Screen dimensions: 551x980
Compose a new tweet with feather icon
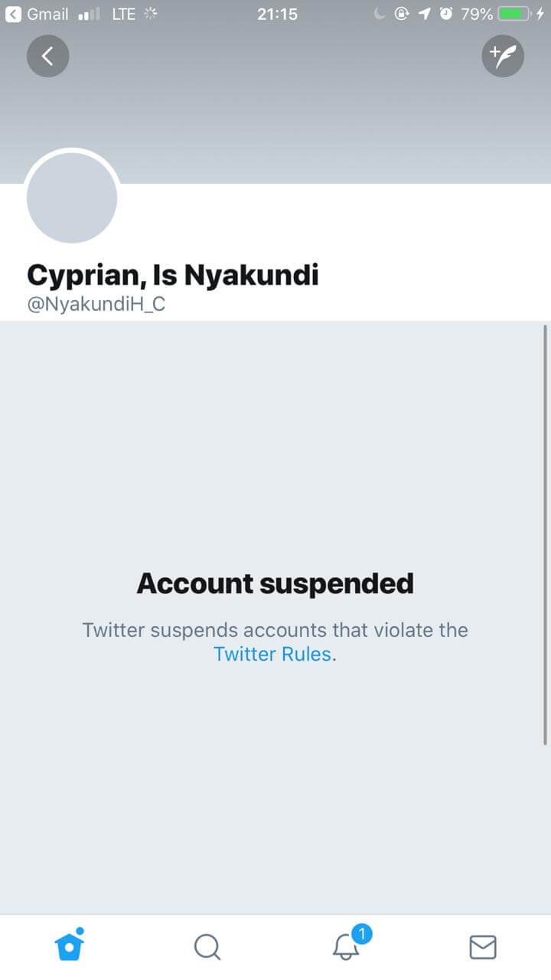click(x=503, y=56)
